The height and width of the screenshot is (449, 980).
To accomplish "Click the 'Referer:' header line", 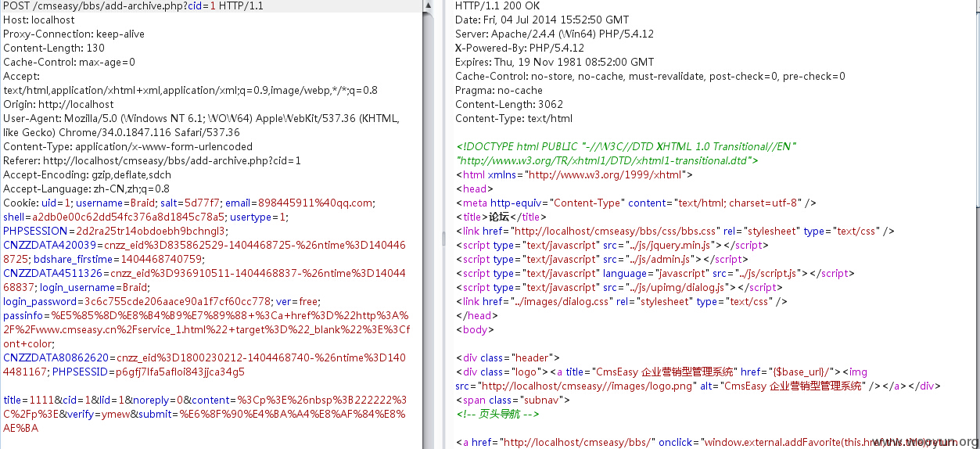I will click(152, 160).
